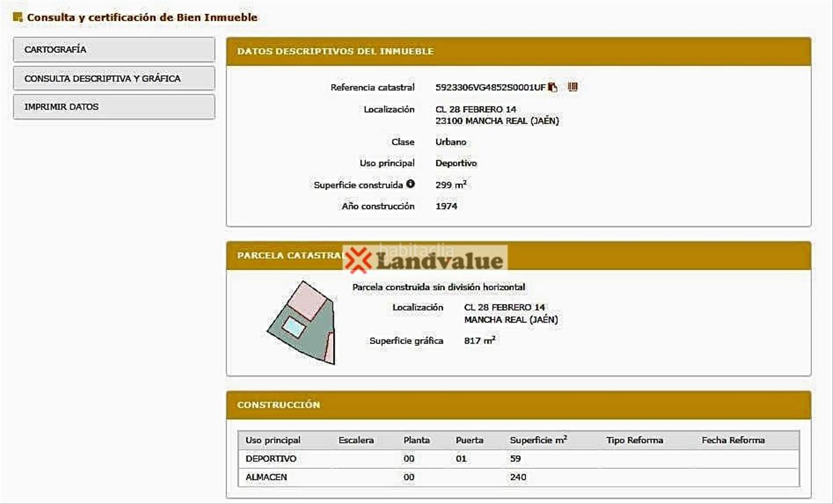Click the square icon before the page title
833x504 pixels.
click(x=17, y=17)
